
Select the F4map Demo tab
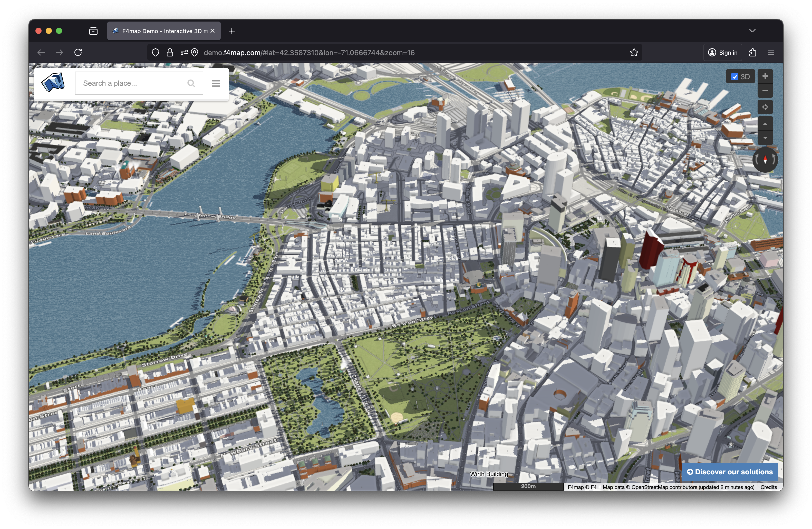pos(160,31)
